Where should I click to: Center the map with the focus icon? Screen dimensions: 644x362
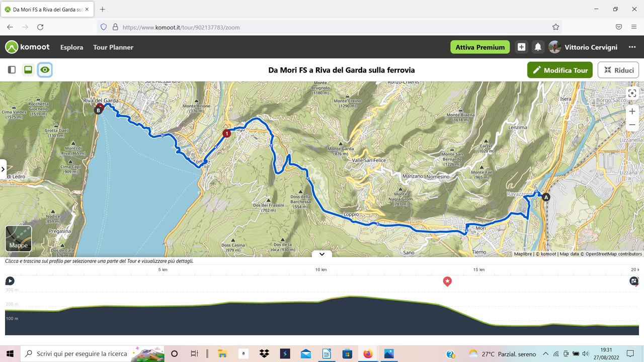(632, 93)
